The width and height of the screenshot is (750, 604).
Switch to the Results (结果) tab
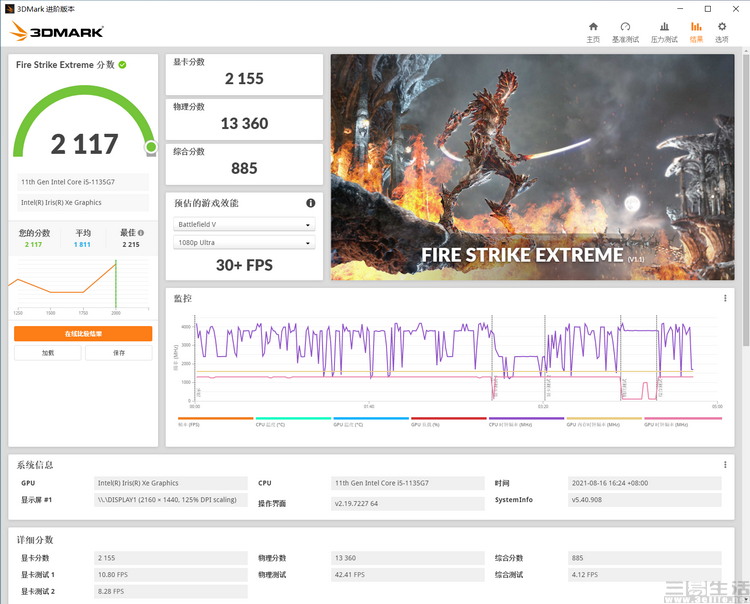[x=696, y=32]
